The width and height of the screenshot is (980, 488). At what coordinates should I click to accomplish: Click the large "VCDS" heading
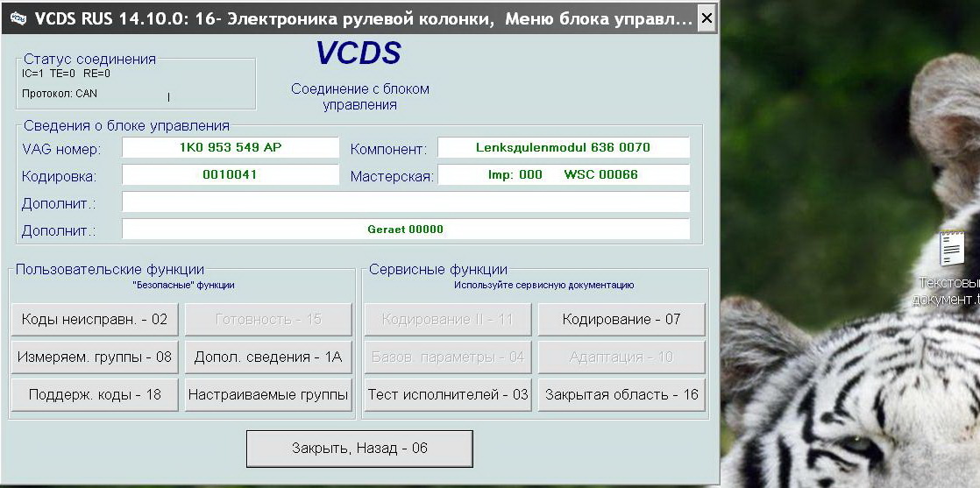click(x=359, y=53)
